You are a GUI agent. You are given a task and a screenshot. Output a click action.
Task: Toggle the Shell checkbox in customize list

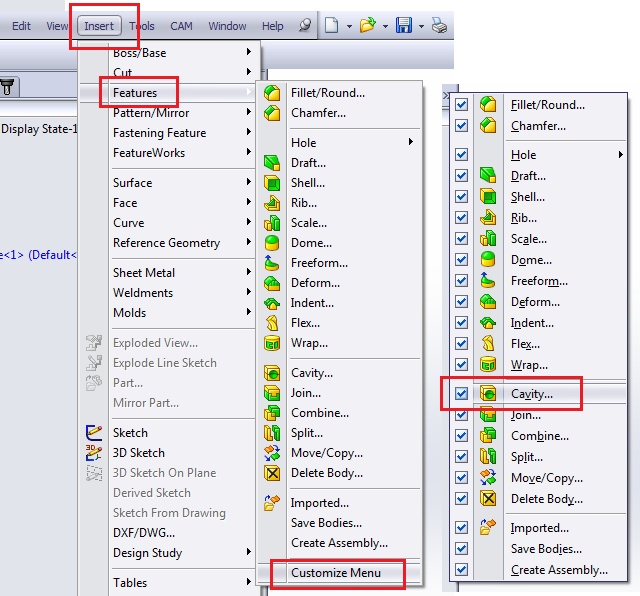tap(461, 196)
